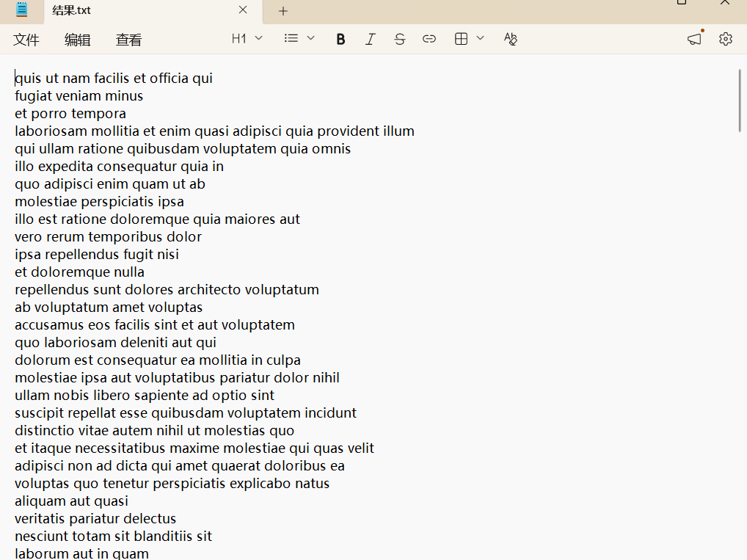
Task: Click line "et doloremque nulla"
Action: point(79,272)
